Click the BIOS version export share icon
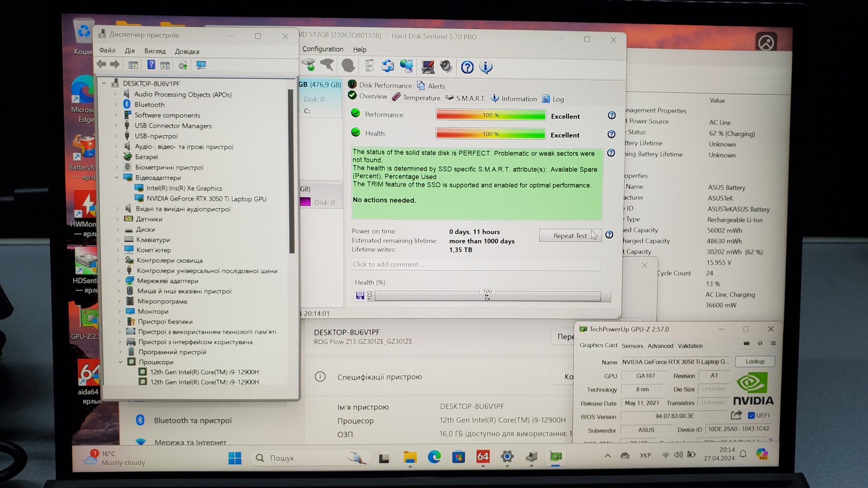Viewport: 868px width, 488px height. [x=736, y=415]
